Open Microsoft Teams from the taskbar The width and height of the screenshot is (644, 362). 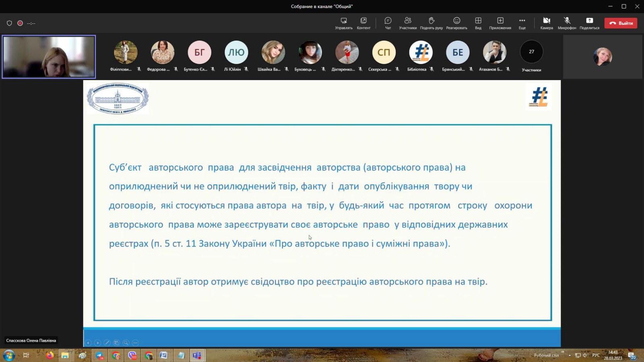coord(197,356)
